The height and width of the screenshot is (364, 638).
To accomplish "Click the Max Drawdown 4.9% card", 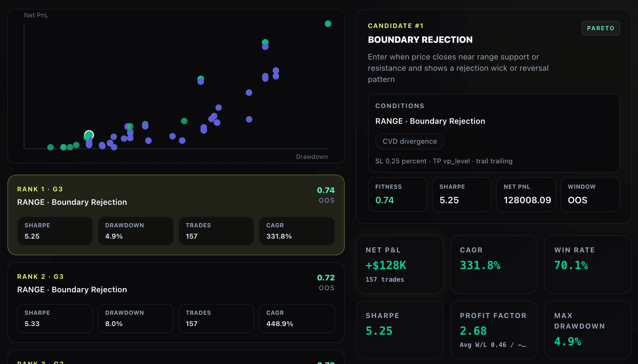I will tap(588, 330).
